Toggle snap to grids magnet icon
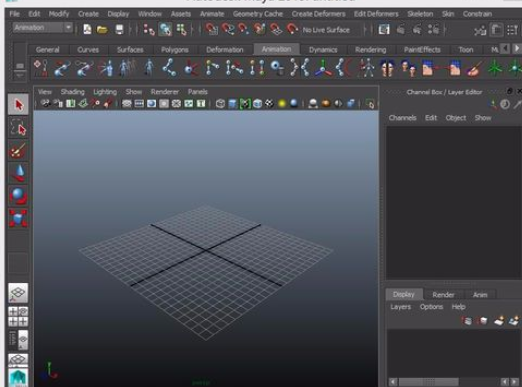 click(211, 29)
